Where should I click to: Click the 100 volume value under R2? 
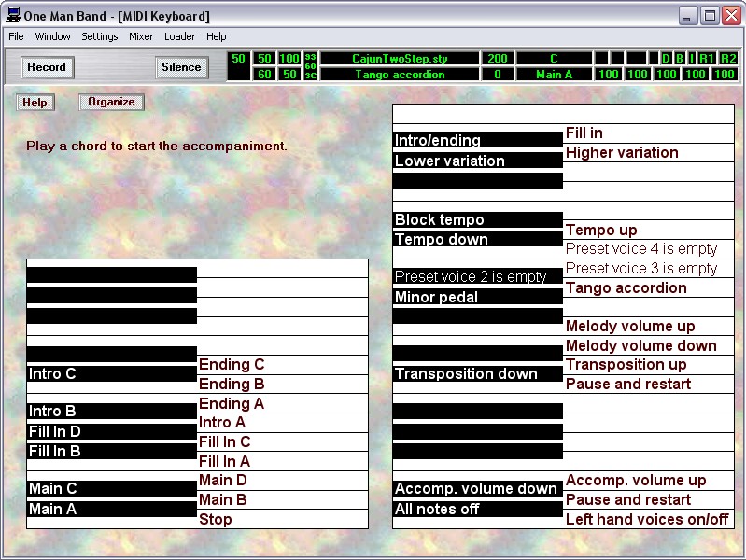725,75
